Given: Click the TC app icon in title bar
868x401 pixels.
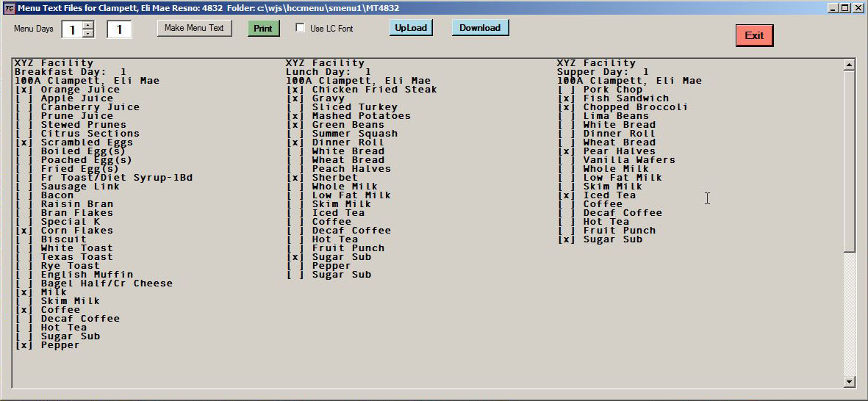Looking at the screenshot, I should (9, 8).
